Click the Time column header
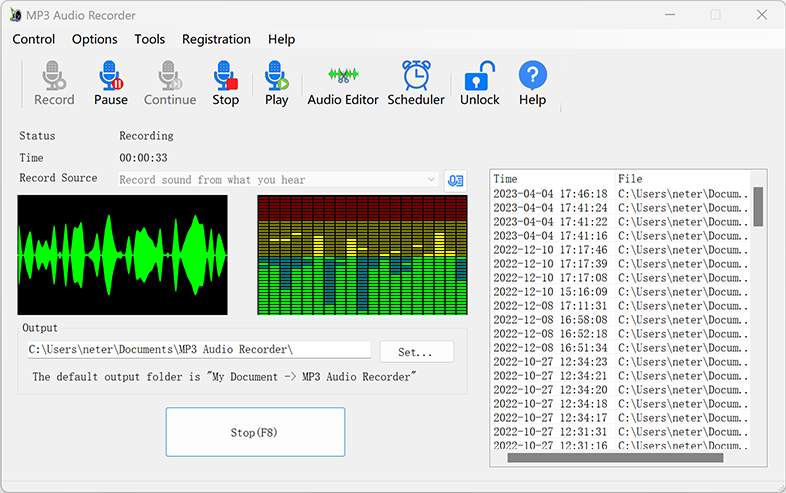Screen dimensions: 786x493 tap(553, 179)
